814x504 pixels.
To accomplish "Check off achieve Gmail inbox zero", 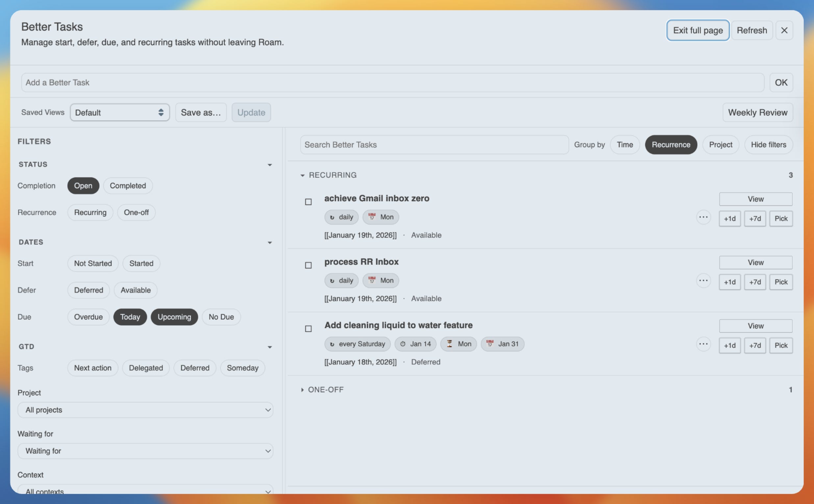I will click(308, 202).
